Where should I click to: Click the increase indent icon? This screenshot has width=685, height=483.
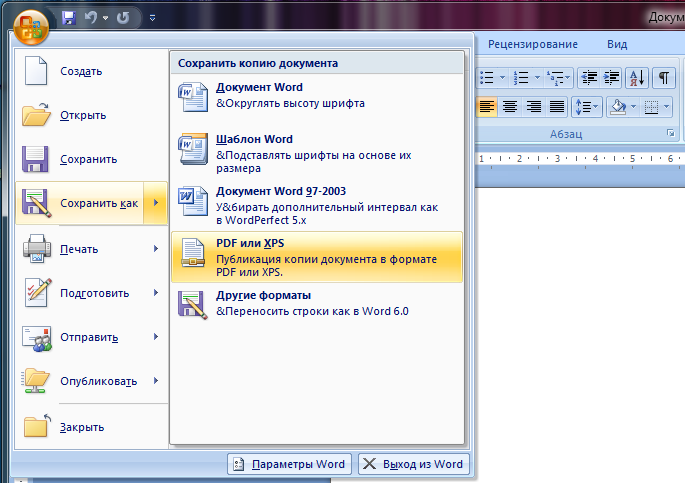tap(612, 78)
